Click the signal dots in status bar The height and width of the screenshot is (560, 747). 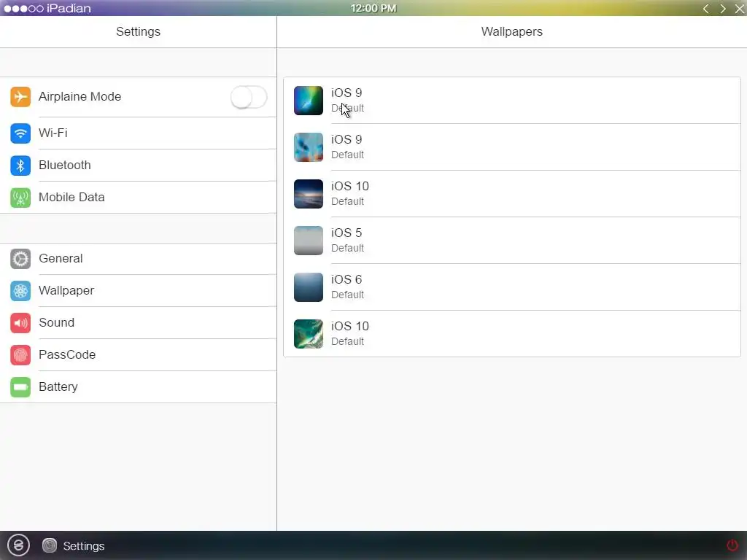tap(23, 9)
